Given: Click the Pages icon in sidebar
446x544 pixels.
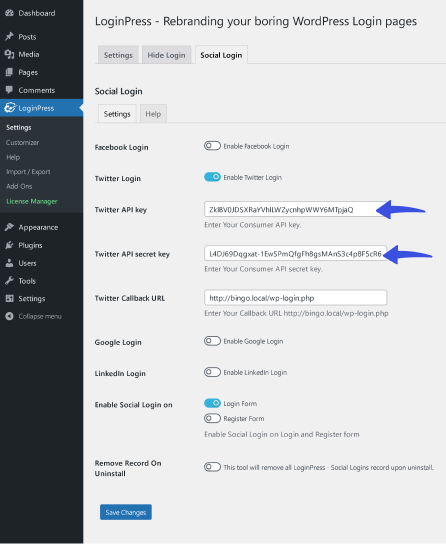Looking at the screenshot, I should [x=9, y=72].
